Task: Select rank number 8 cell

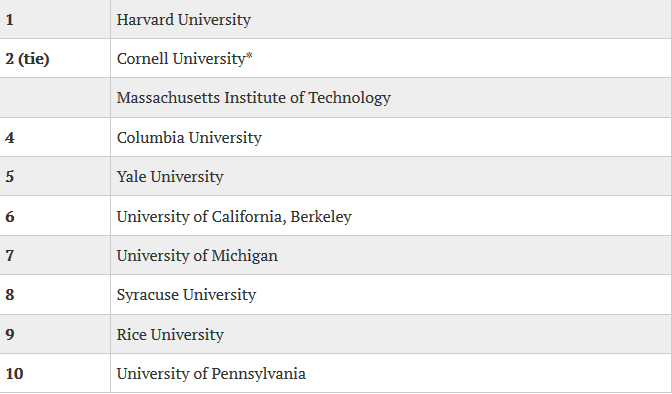Action: coord(55,295)
